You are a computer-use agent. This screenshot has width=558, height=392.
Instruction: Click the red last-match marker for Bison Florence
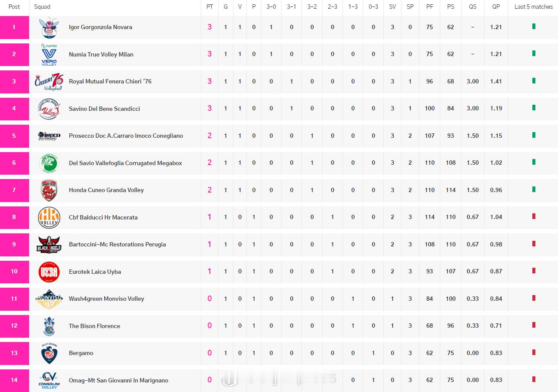pyautogui.click(x=534, y=325)
